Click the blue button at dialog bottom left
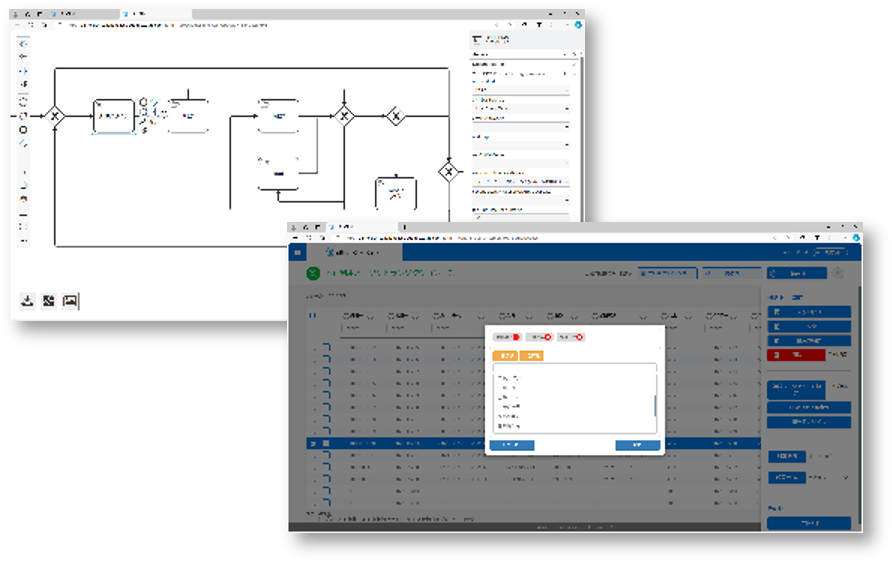Screen dimensions: 892x562 pos(511,445)
